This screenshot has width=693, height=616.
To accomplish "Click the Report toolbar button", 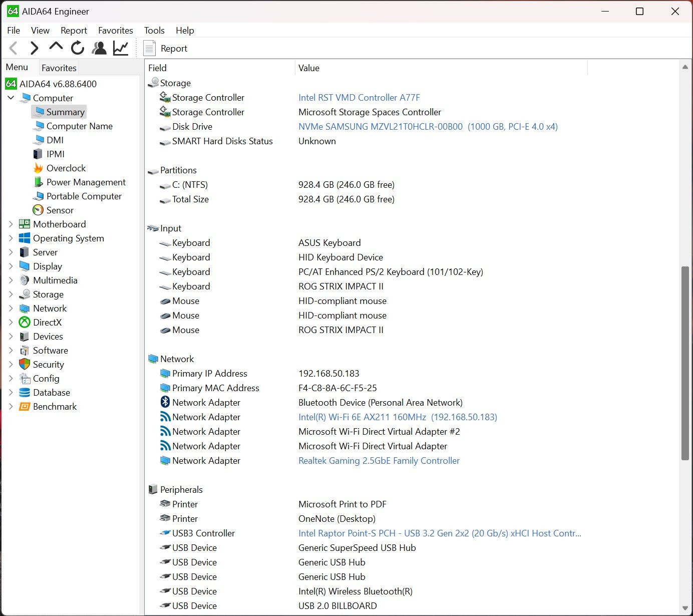I will (x=165, y=49).
